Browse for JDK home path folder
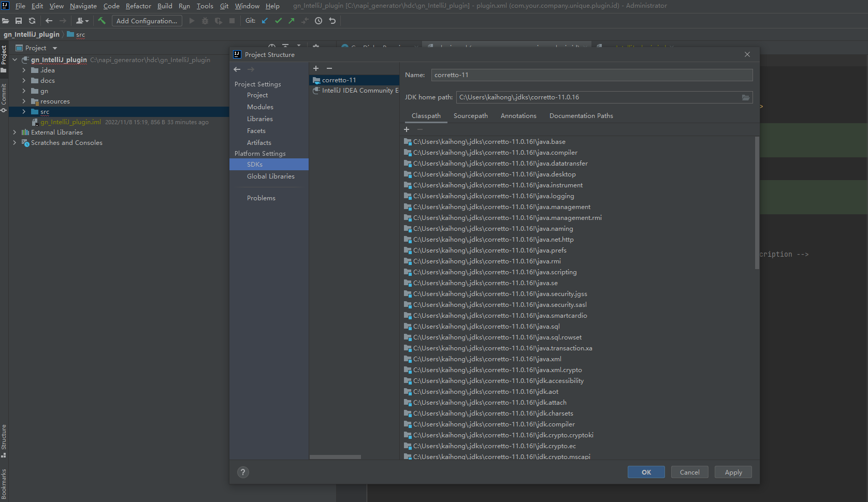Screen dimensions: 868x502 [745, 97]
